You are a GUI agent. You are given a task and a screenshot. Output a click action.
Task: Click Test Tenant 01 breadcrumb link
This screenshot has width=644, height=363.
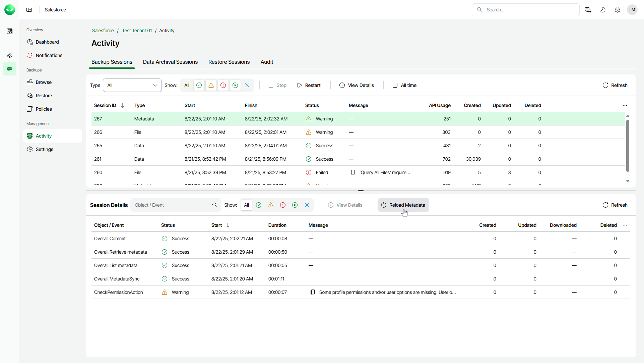[137, 31]
